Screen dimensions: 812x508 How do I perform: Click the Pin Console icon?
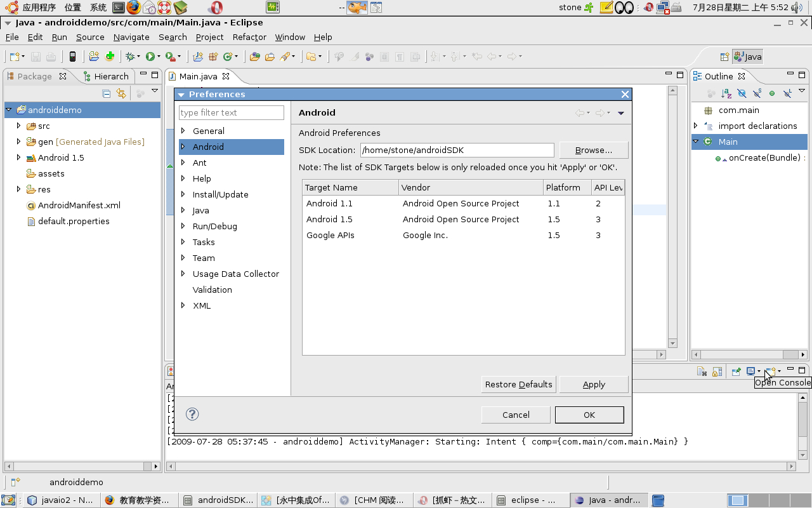[x=737, y=372]
